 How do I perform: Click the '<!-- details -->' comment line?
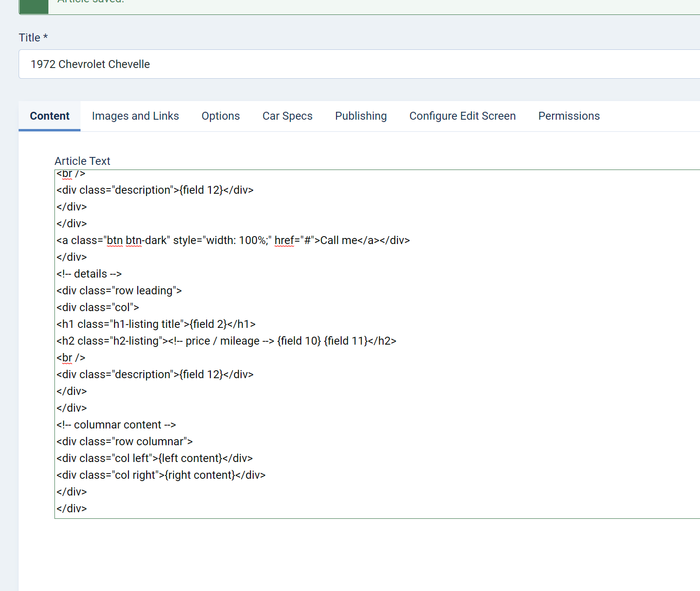coord(89,274)
